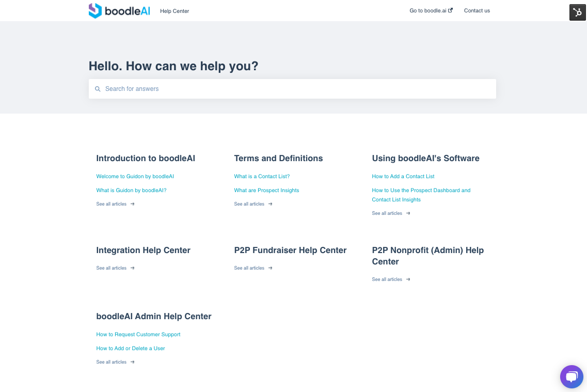Click arrow under P2P Fundraiser Help Center
This screenshot has height=392, width=587.
pyautogui.click(x=271, y=268)
